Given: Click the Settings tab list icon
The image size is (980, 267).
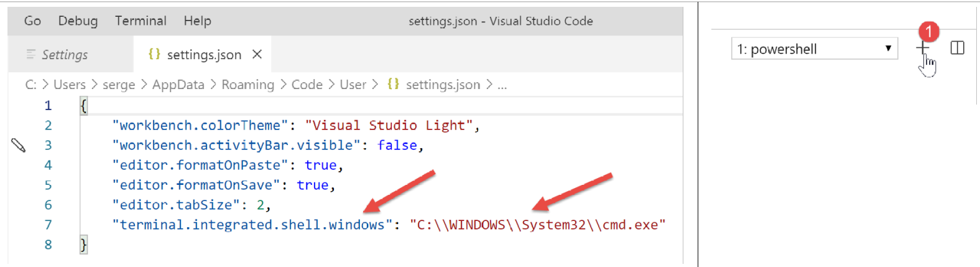Looking at the screenshot, I should tap(31, 55).
